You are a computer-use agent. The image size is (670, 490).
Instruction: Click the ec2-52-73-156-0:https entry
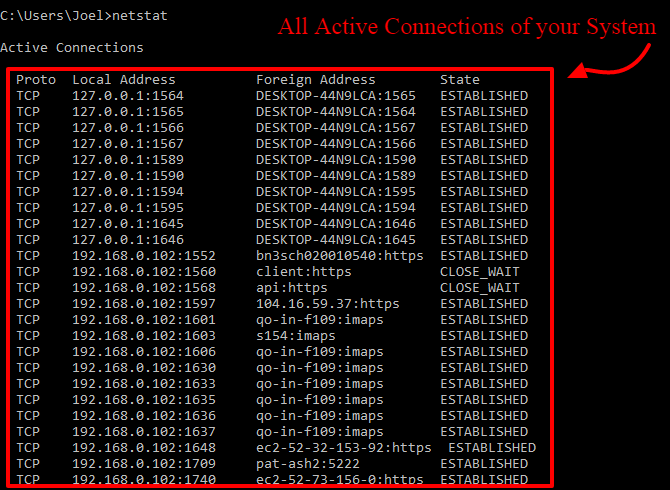click(x=339, y=479)
